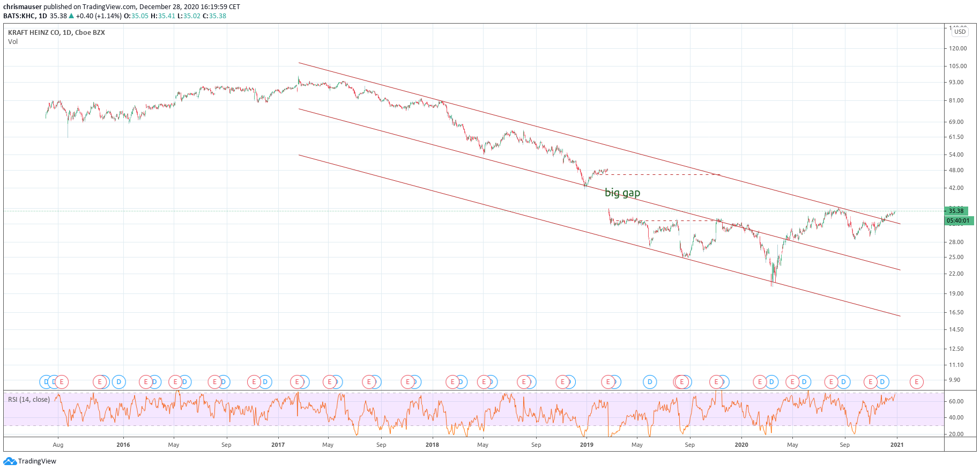Click the 93.00 price axis label
This screenshot has width=980, height=471.
(x=956, y=82)
